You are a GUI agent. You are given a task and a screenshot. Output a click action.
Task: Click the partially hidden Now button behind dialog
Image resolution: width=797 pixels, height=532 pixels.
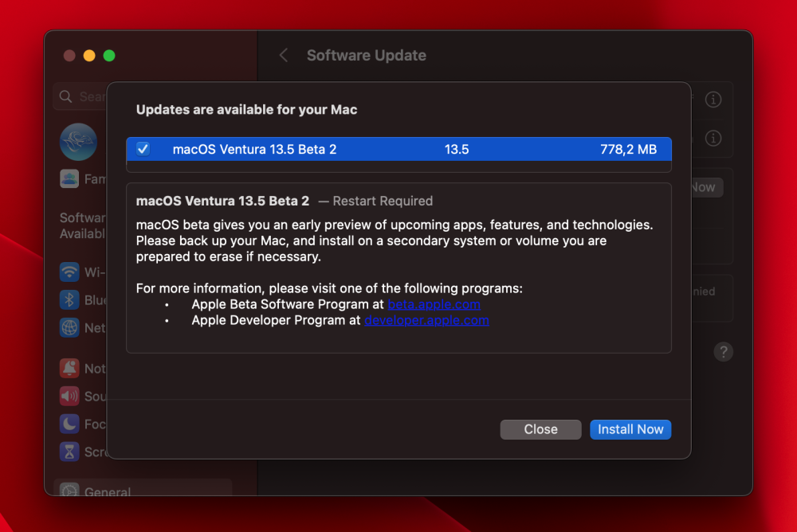707,187
